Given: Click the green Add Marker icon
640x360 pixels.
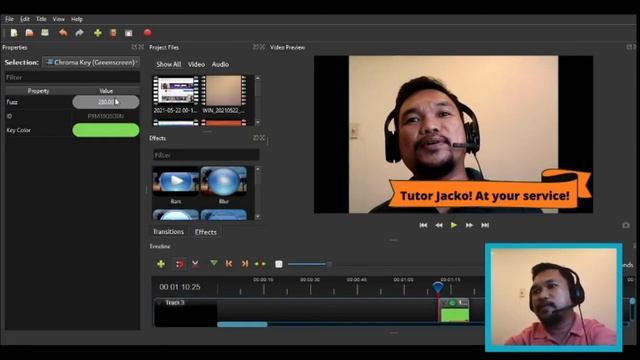Looking at the screenshot, I should pos(213,264).
